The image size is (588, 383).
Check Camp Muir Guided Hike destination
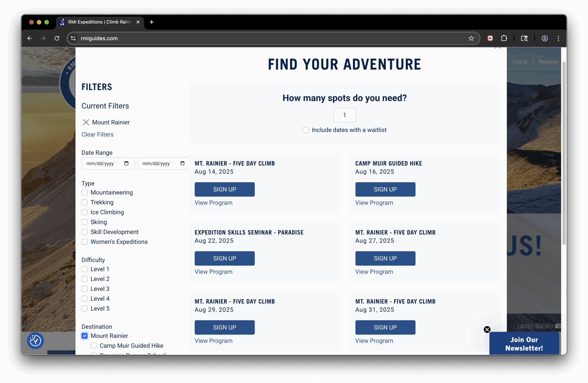click(94, 346)
